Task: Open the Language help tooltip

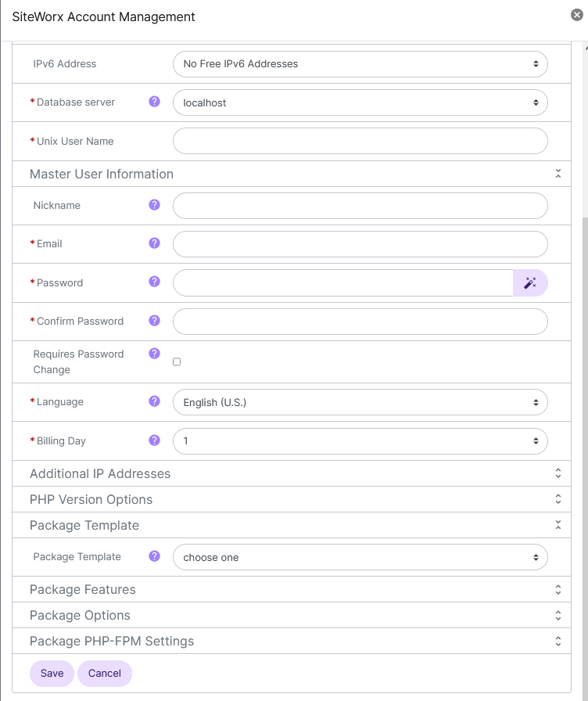Action: pyautogui.click(x=154, y=401)
